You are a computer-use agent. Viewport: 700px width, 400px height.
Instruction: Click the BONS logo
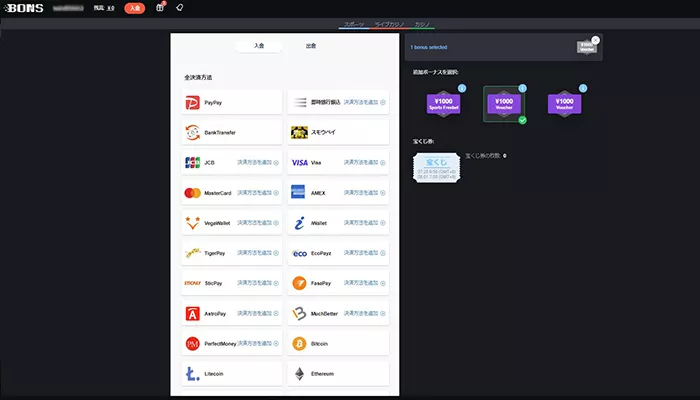(24, 8)
